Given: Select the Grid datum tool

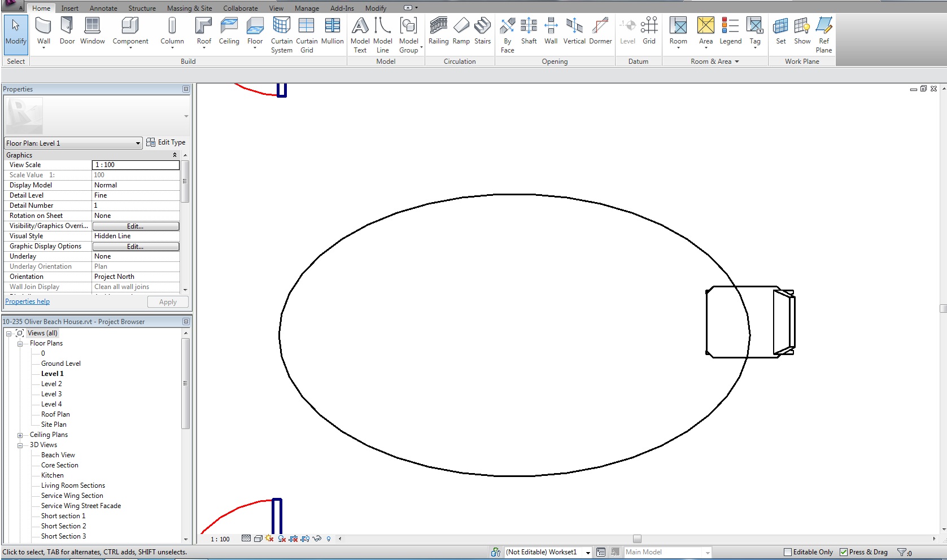Looking at the screenshot, I should click(649, 31).
